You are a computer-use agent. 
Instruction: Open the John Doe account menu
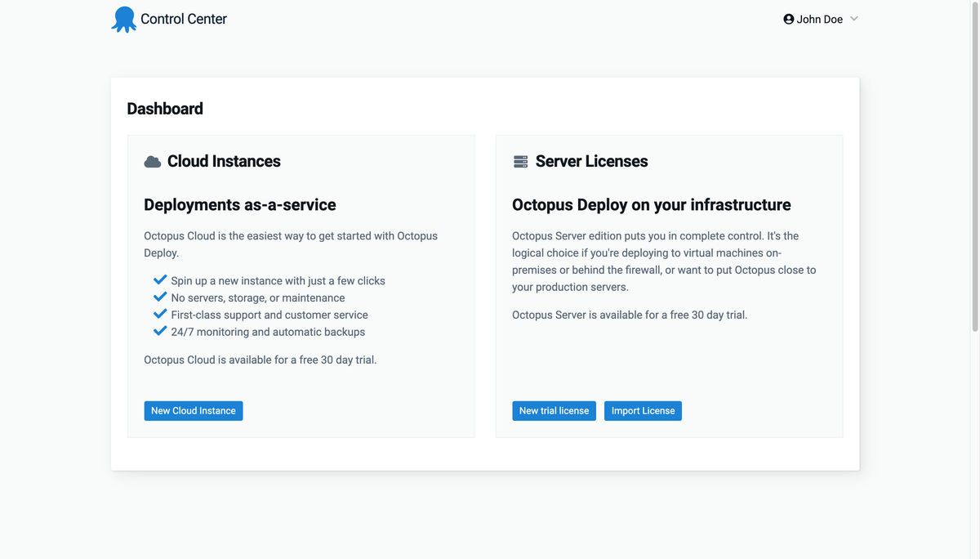pyautogui.click(x=817, y=19)
